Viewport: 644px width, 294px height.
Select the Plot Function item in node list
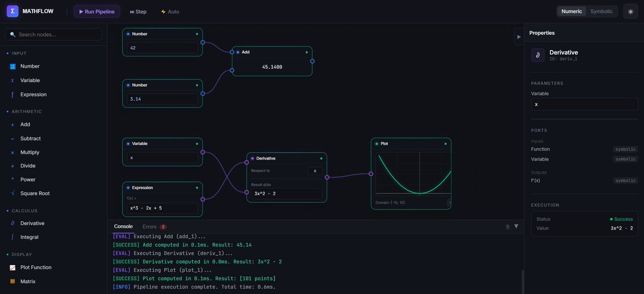tap(54, 267)
